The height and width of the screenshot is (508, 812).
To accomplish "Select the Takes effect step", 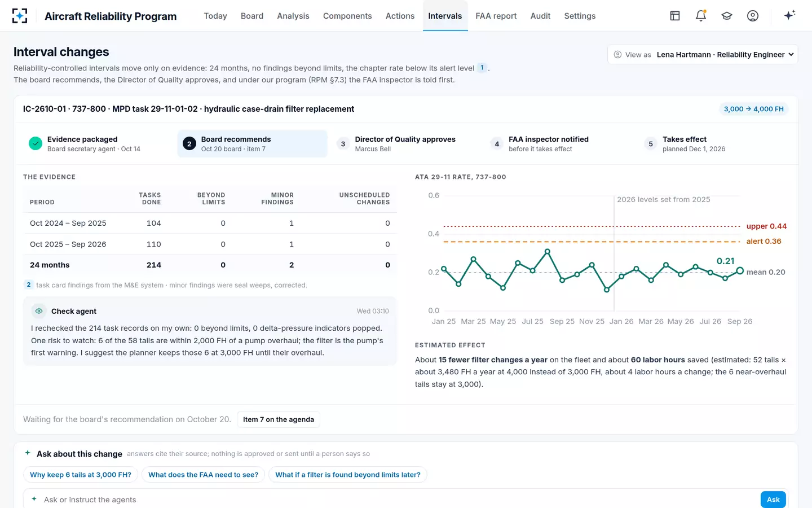I will tap(713, 144).
